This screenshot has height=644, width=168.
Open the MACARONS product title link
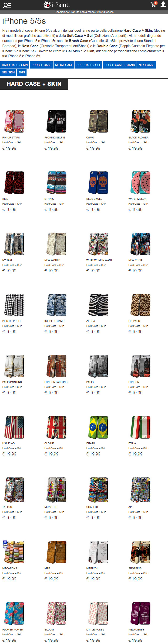10,568
